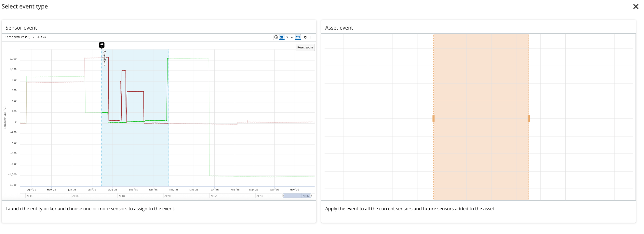The width and height of the screenshot is (644, 234).
Task: Click the Reset zoom button
Action: 305,47
